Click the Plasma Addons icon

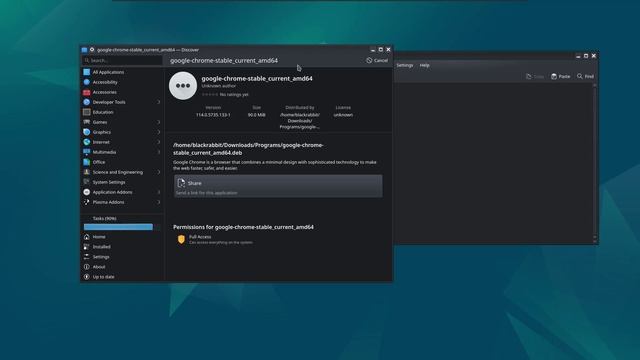pos(87,202)
